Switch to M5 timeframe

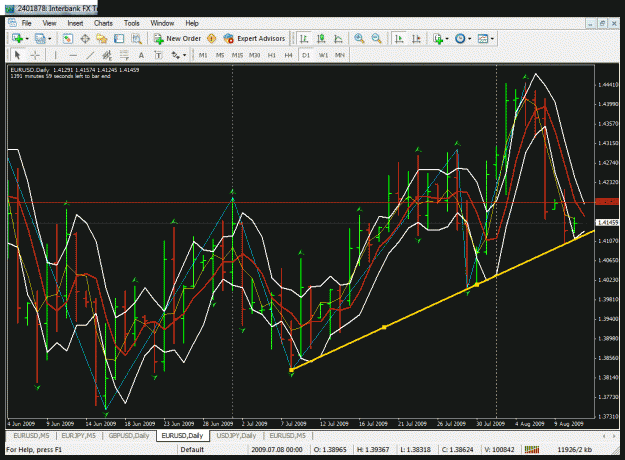coord(220,55)
